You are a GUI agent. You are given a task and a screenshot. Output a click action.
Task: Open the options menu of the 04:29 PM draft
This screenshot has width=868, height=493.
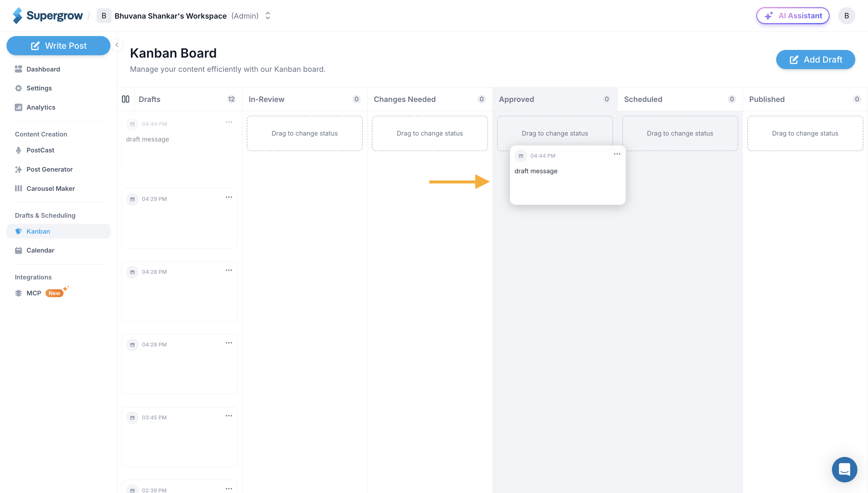[229, 197]
